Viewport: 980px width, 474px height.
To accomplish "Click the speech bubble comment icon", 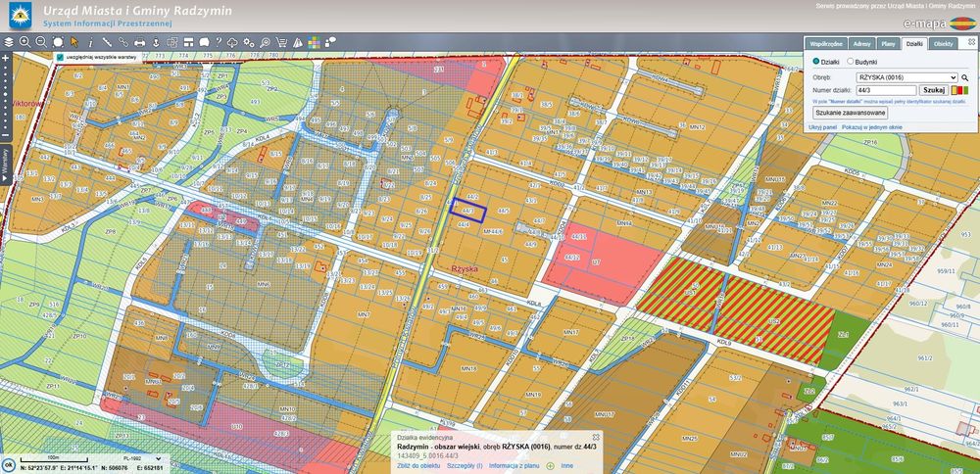I will click(203, 42).
